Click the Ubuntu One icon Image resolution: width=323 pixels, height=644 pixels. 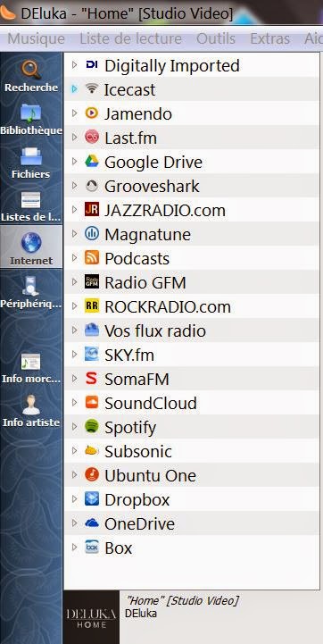pos(92,475)
